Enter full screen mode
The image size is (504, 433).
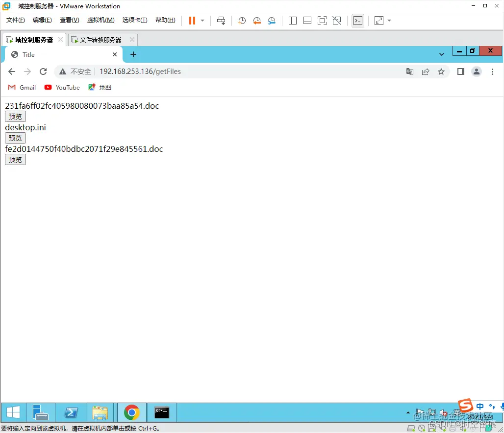322,21
